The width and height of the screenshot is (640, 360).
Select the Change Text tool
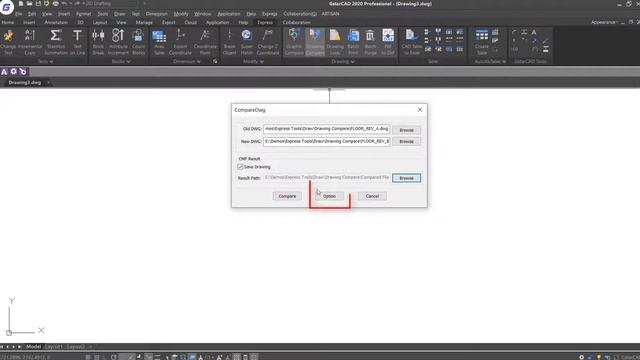(x=8, y=42)
